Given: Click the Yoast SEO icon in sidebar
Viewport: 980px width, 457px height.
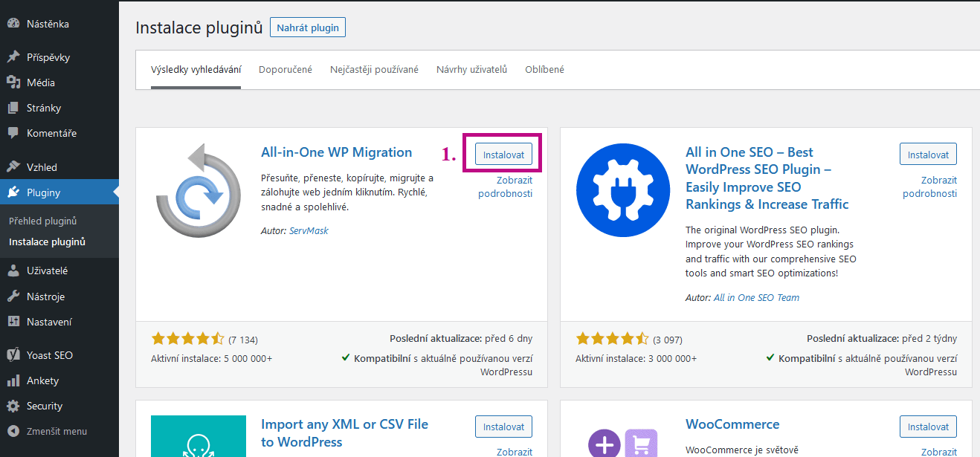Looking at the screenshot, I should (x=13, y=355).
